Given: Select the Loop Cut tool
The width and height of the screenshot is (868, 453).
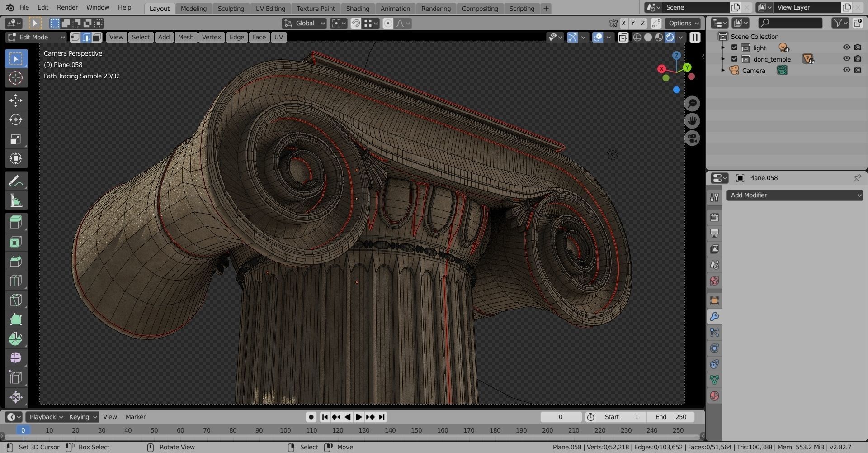Looking at the screenshot, I should pos(16,281).
